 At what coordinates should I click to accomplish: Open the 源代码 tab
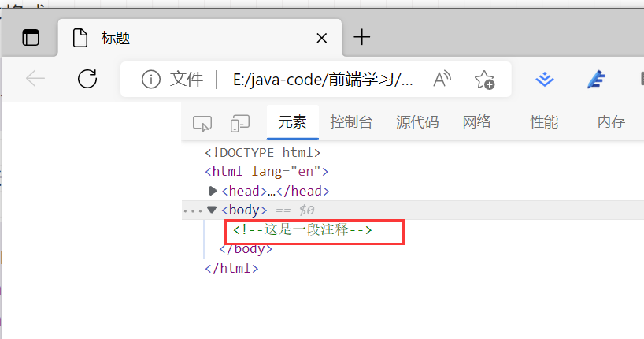pyautogui.click(x=417, y=122)
